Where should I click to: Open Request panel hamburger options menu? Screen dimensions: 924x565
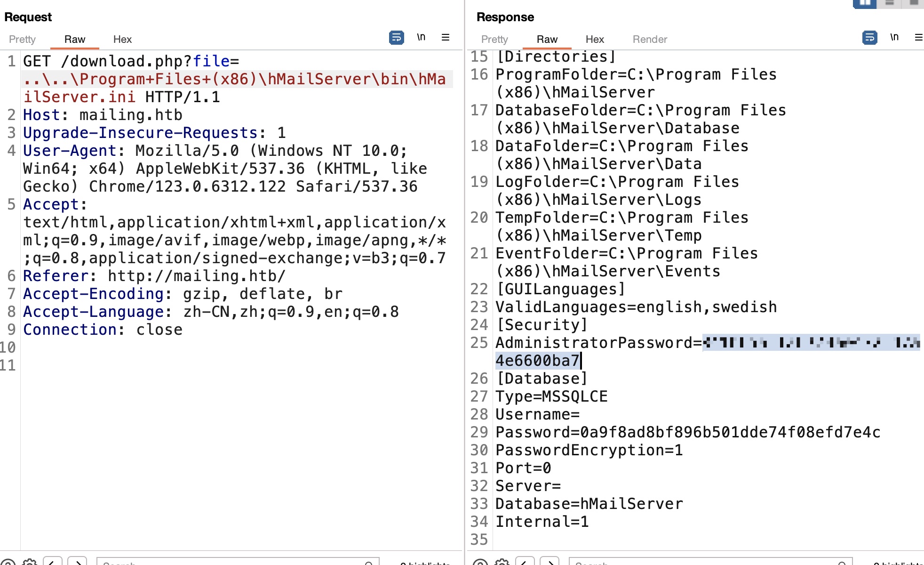point(446,37)
